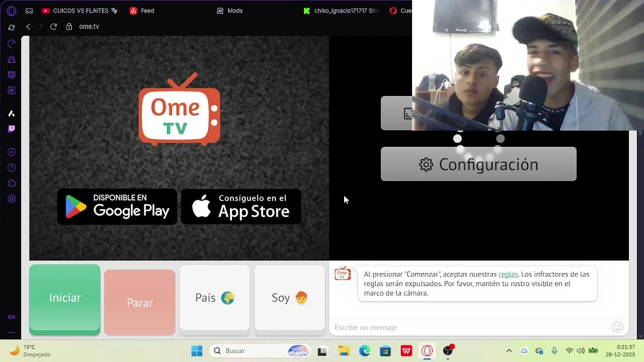
Task: Switch to the Mods tab
Action: click(230, 11)
